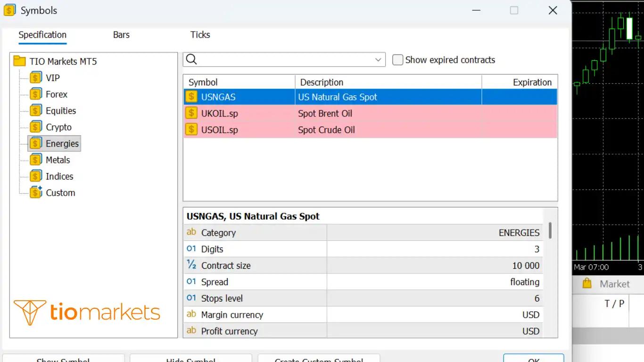This screenshot has width=644, height=362.
Task: Click the Indices group icon
Action: [35, 176]
